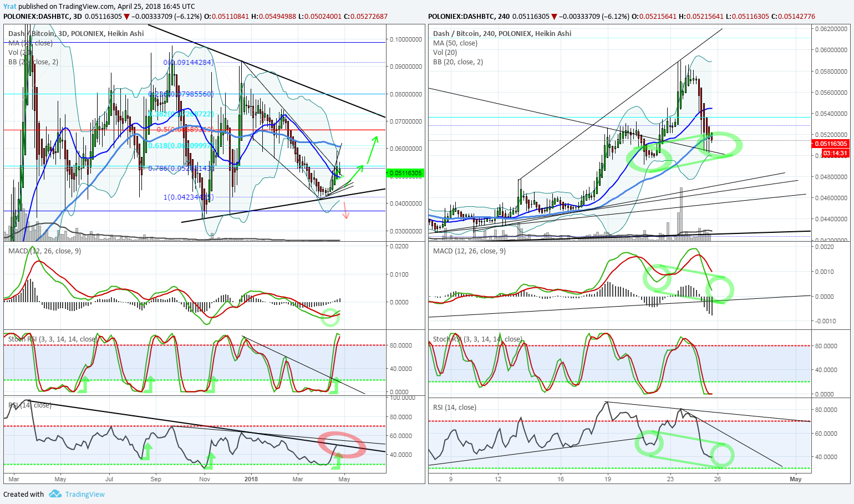Select the 'MA (50, close)' legend in the 240 chart
Viewport: 854px width, 504px height.
455,43
